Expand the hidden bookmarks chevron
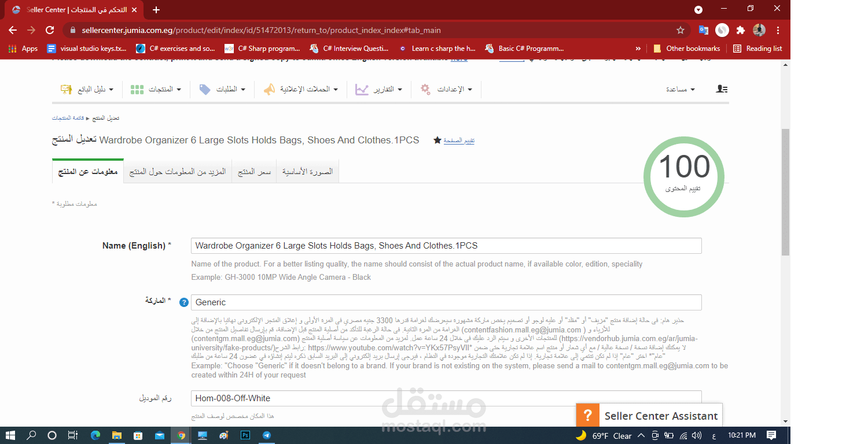This screenshot has height=444, width=868. pos(638,49)
